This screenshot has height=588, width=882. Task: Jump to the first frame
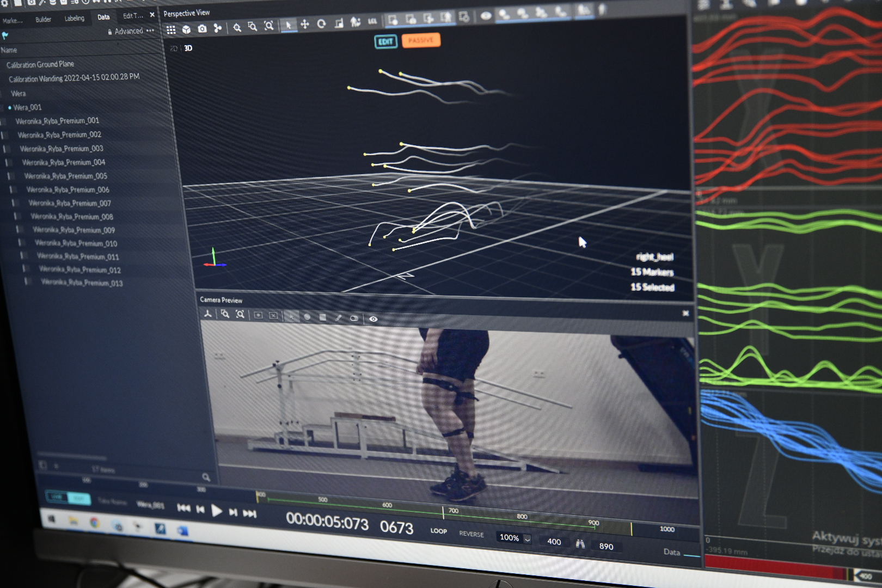pos(184,509)
